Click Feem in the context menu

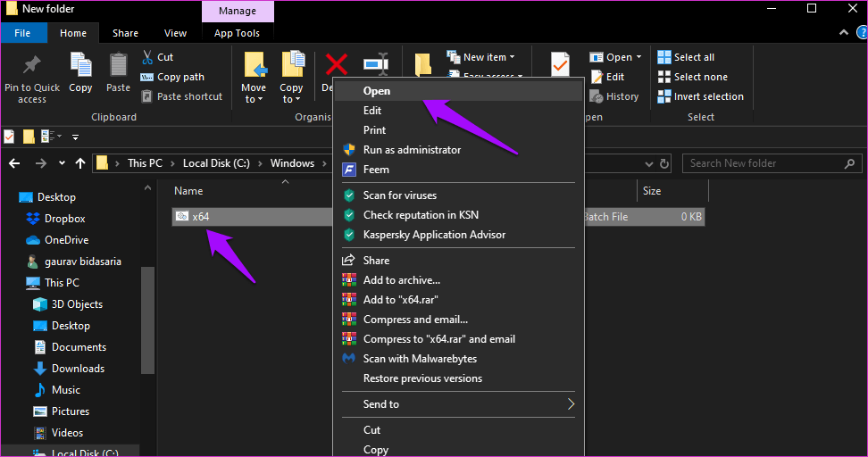point(460,170)
